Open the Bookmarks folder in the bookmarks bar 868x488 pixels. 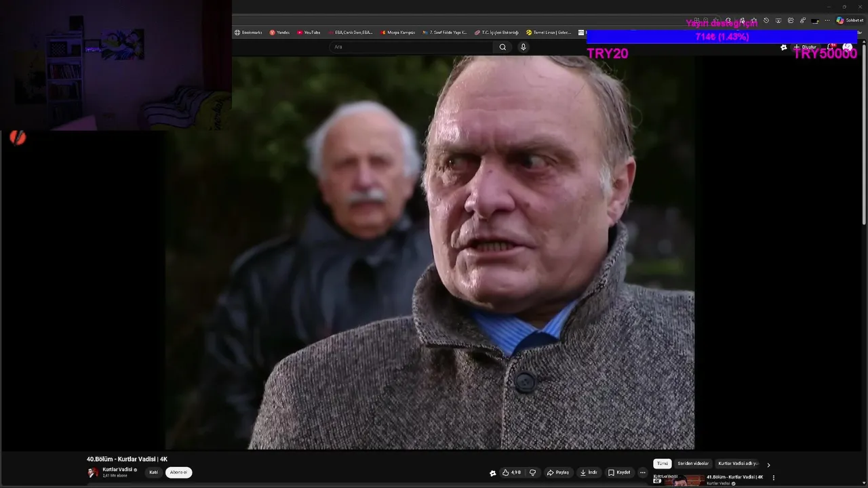248,33
